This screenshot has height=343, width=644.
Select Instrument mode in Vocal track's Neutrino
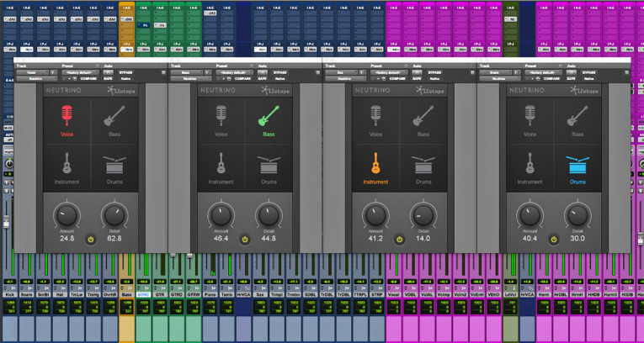tap(67, 168)
